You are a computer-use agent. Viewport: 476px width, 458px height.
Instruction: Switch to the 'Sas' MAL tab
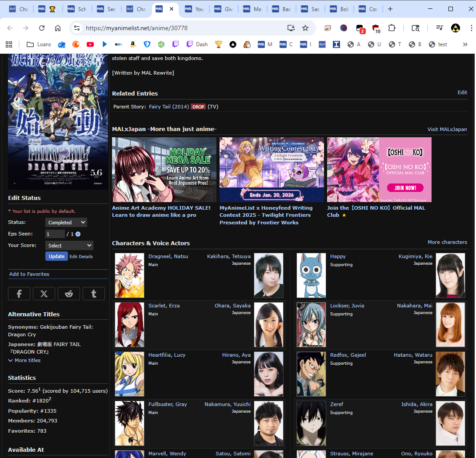tap(311, 9)
